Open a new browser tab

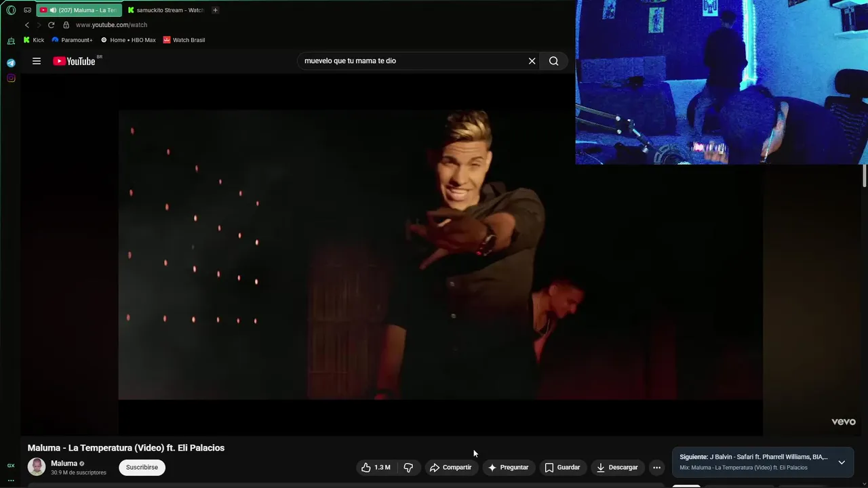click(215, 10)
